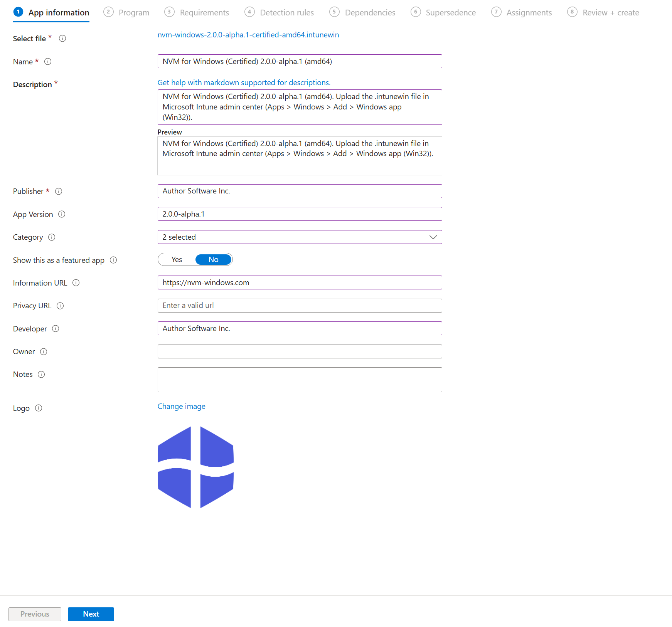The height and width of the screenshot is (627, 672).
Task: Click the Previous button
Action: pyautogui.click(x=35, y=614)
